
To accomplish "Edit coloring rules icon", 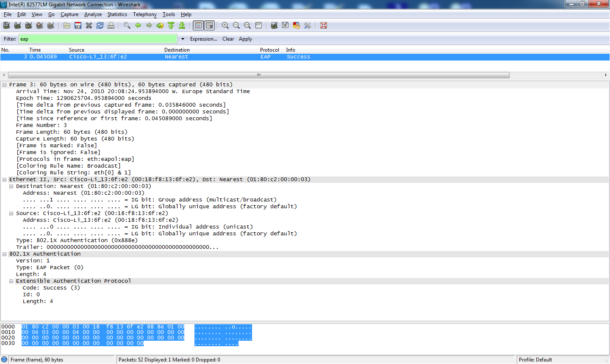I will coord(297,25).
